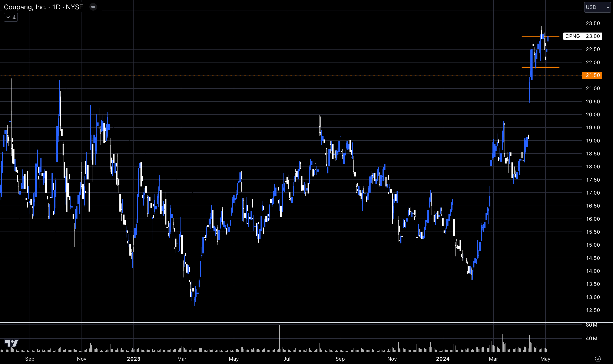
Task: Toggle the market status indicator next to NYSE
Action: pyautogui.click(x=93, y=7)
